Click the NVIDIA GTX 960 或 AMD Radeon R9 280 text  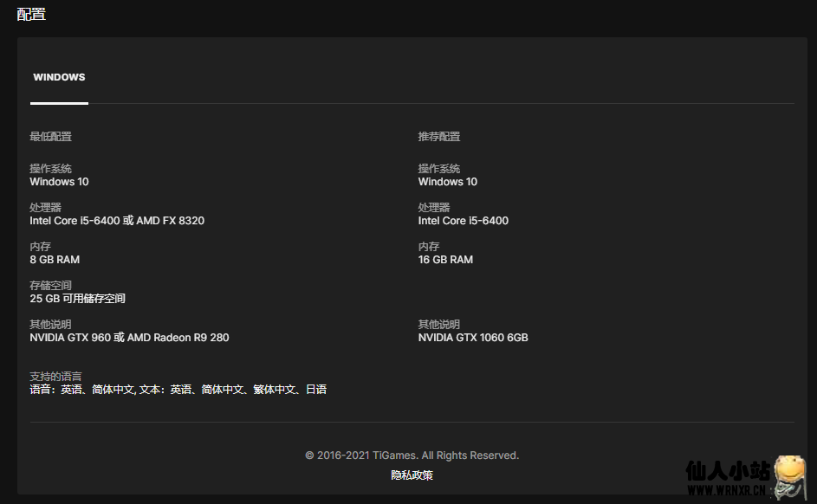(129, 338)
